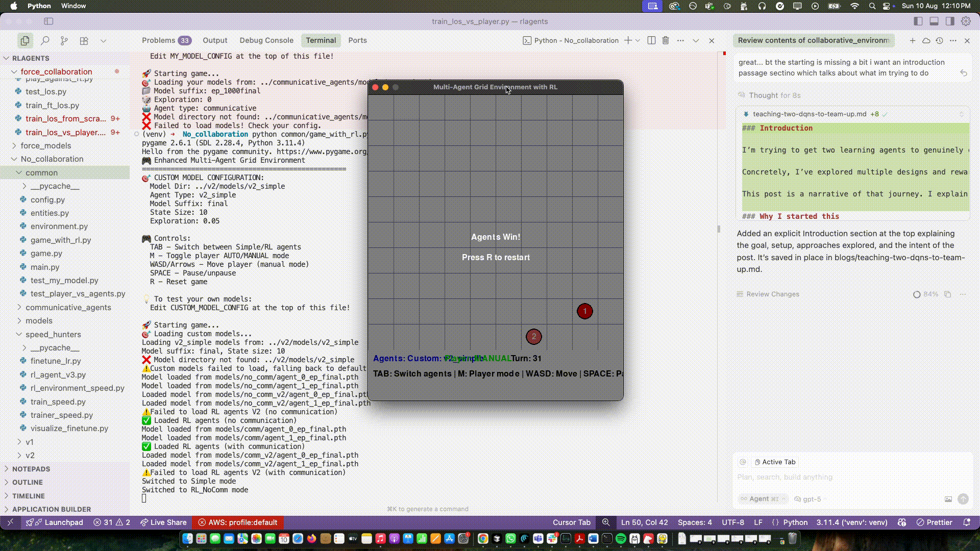Open the Explorer view icon
Screen dimensions: 980x551
click(24, 40)
